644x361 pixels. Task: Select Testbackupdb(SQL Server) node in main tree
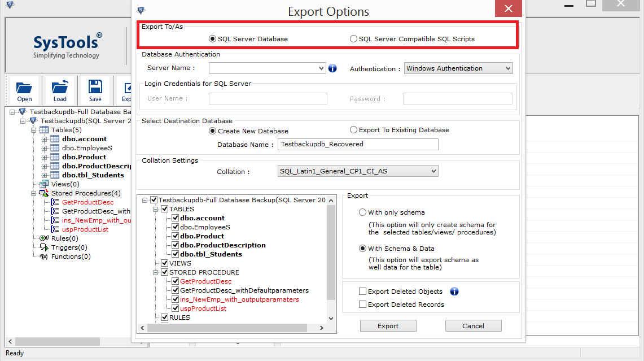point(86,121)
